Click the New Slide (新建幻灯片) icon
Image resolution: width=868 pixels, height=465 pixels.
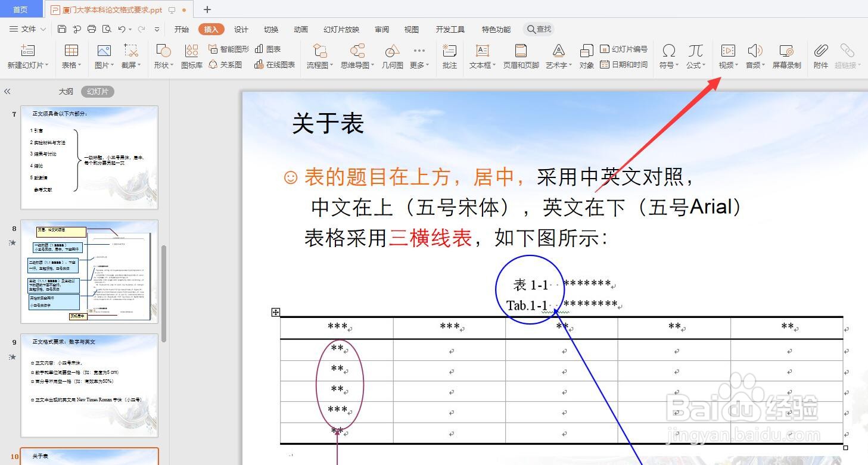pyautogui.click(x=27, y=51)
